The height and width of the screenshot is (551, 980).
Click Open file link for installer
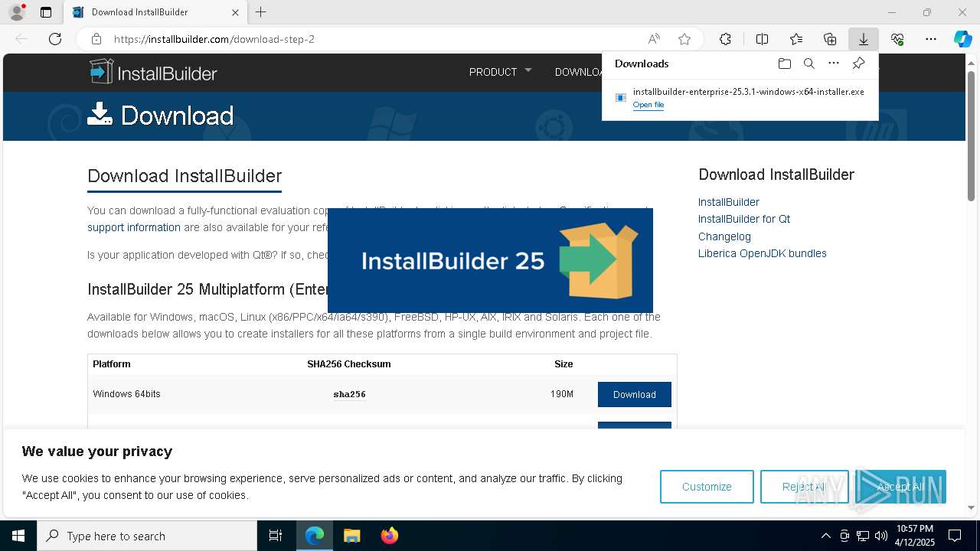pyautogui.click(x=648, y=105)
